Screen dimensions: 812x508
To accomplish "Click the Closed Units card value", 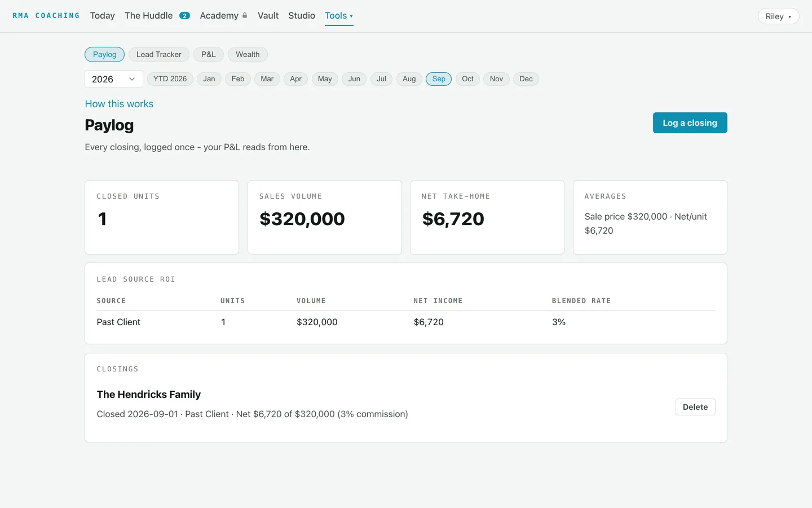I will 102,219.
